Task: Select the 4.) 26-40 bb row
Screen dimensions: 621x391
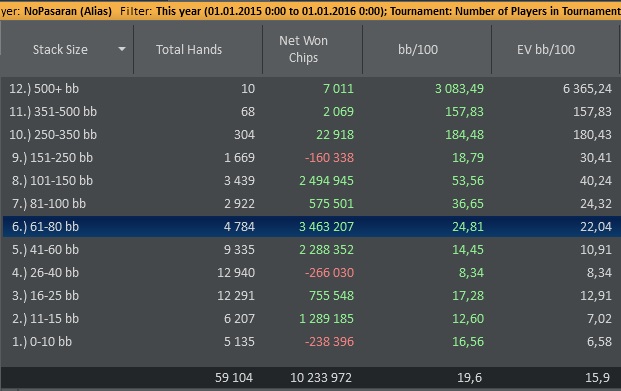Action: click(x=312, y=272)
